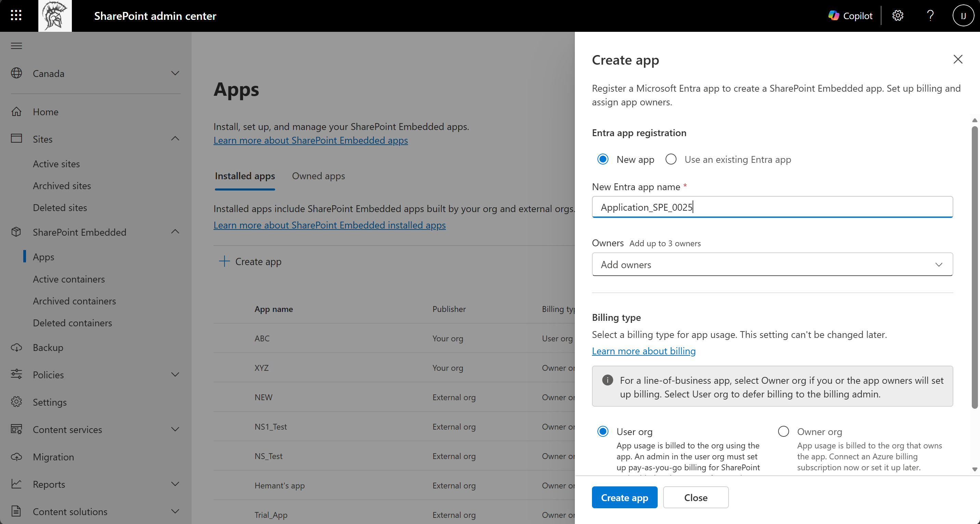Click the plus icon for Create app
Viewport: 980px width, 524px height.
click(224, 261)
